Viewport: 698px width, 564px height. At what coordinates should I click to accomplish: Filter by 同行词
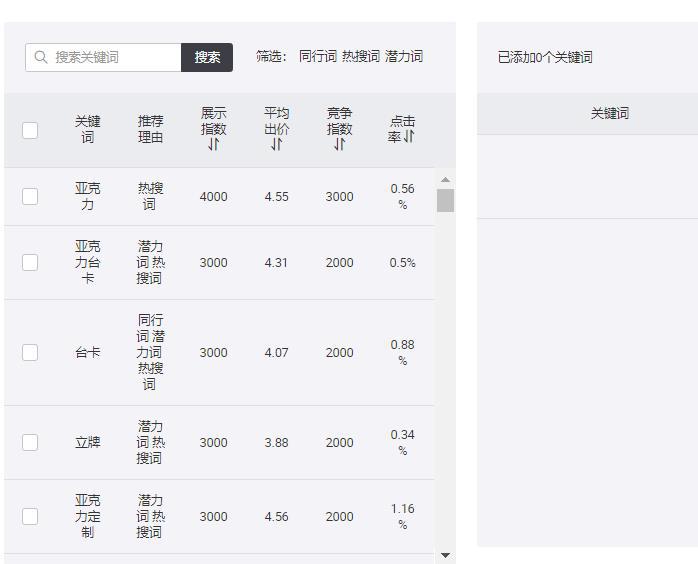(x=318, y=57)
